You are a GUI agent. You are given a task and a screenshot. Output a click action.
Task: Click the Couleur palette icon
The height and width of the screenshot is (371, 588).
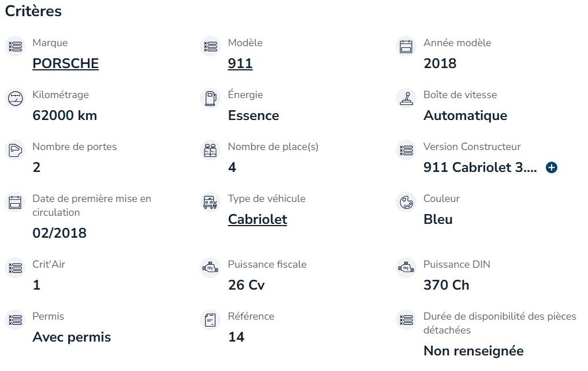[x=406, y=203]
